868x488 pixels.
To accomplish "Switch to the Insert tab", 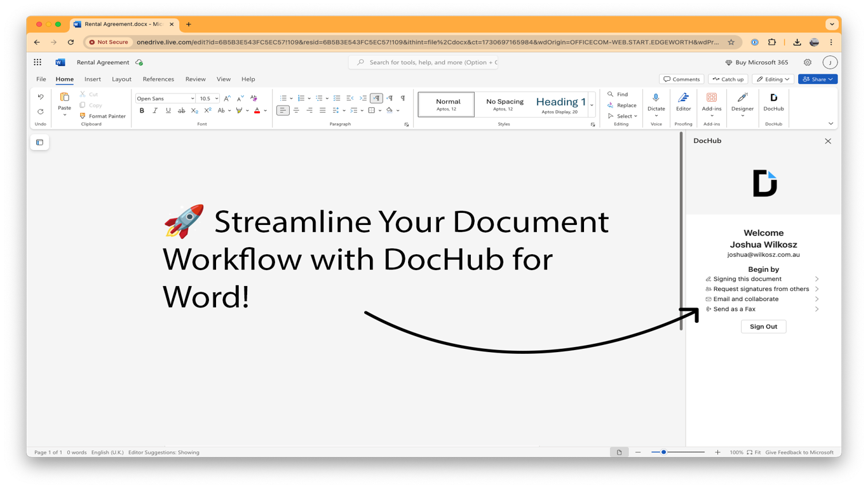I will pyautogui.click(x=93, y=79).
